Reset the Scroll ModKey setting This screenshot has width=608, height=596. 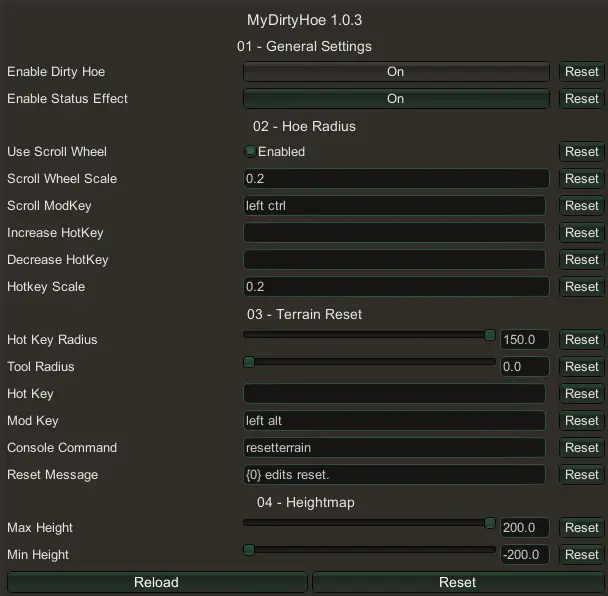click(x=581, y=206)
